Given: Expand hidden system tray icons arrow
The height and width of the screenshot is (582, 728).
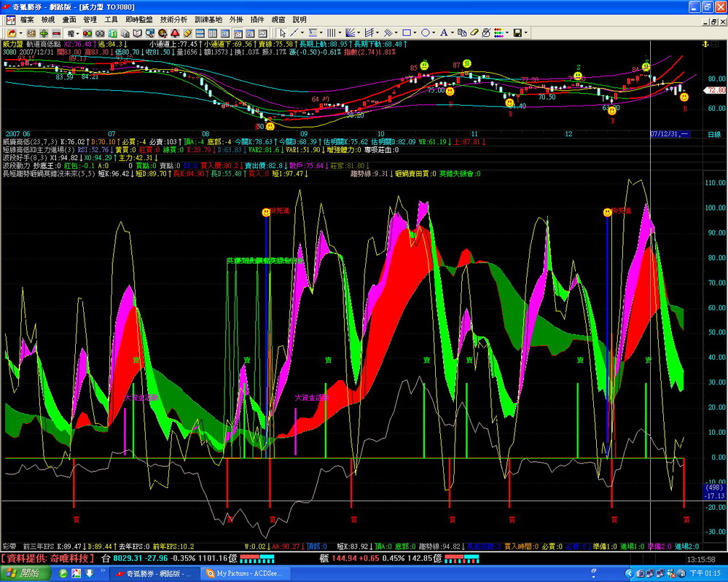Looking at the screenshot, I should [630, 574].
